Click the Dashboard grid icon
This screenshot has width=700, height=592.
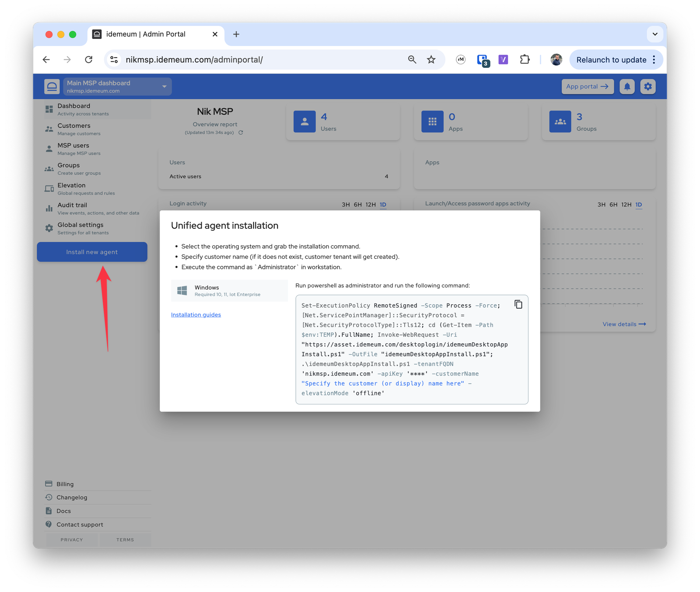tap(49, 109)
